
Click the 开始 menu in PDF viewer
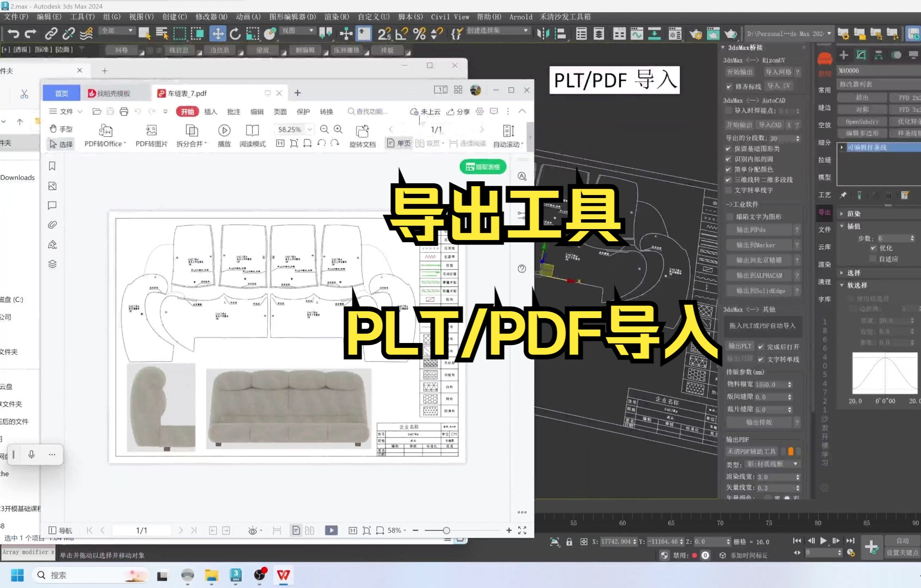coord(186,111)
